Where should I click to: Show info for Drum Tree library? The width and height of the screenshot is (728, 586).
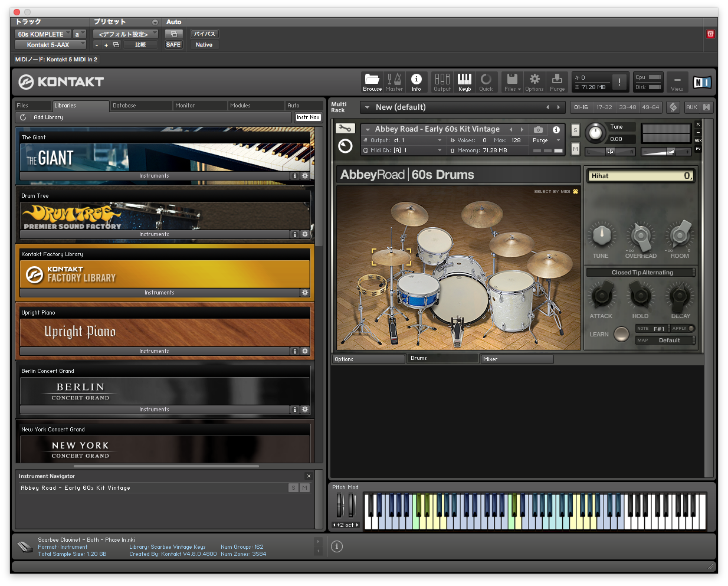(295, 234)
